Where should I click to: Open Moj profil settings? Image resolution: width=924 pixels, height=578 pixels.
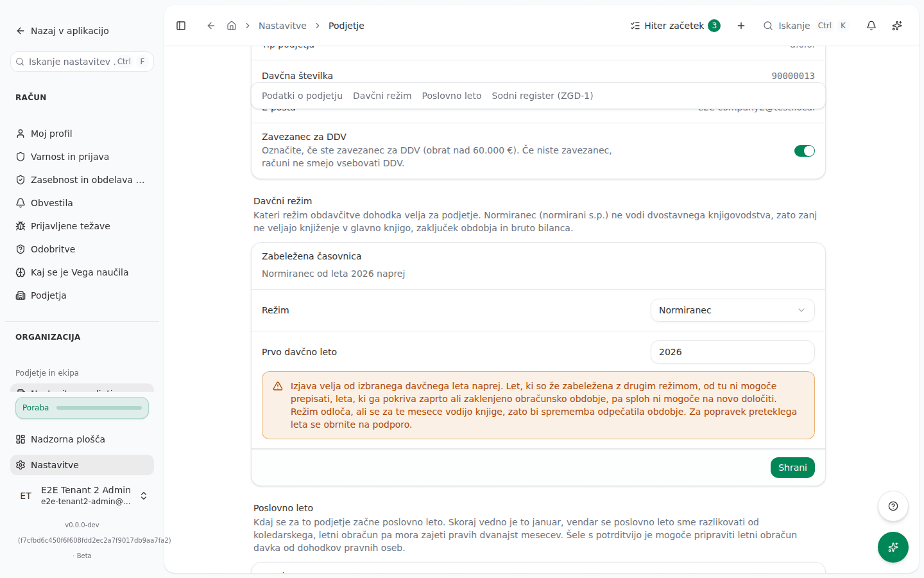pyautogui.click(x=82, y=134)
